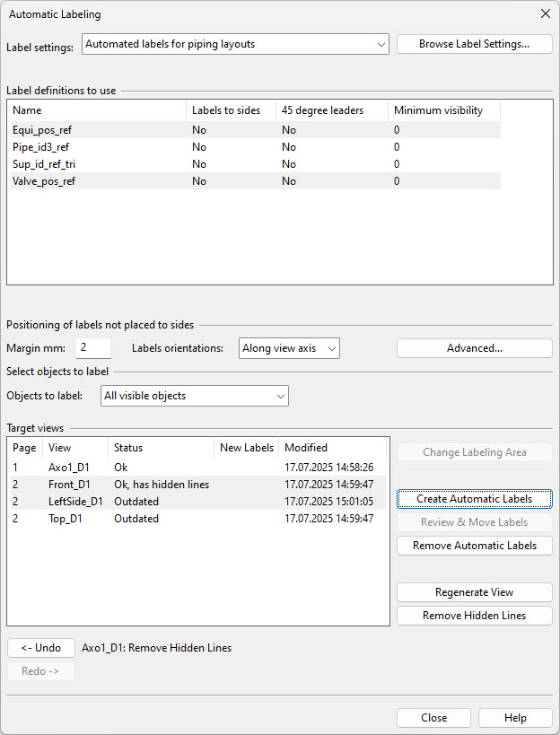This screenshot has width=560, height=735.
Task: Click Browse Label Settings button
Action: tap(474, 44)
